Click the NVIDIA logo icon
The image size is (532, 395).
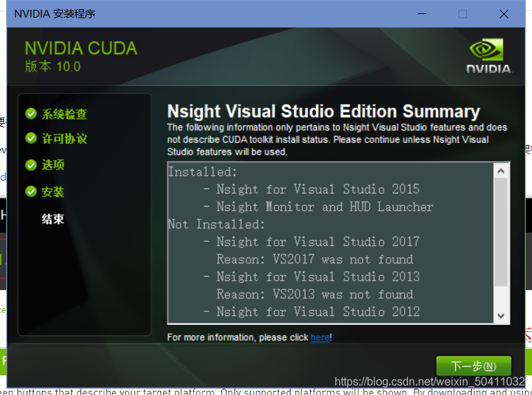pyautogui.click(x=489, y=55)
